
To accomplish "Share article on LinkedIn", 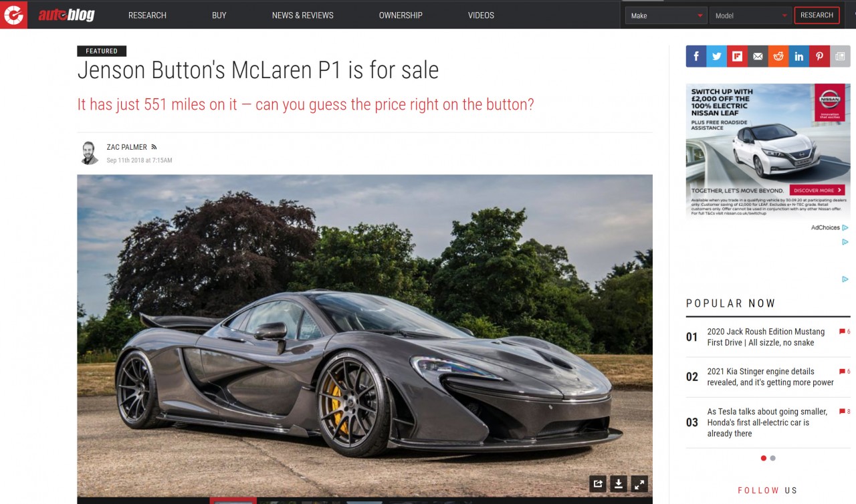I will [x=799, y=56].
